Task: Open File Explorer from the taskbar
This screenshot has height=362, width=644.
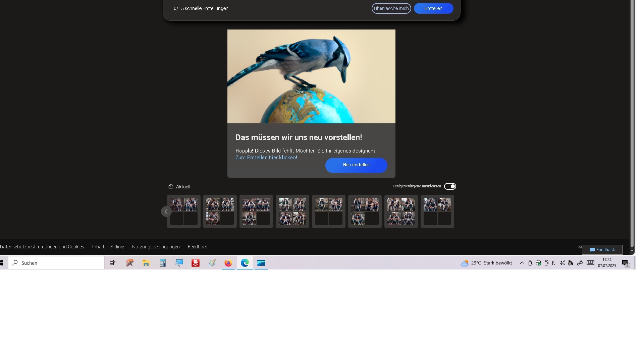Action: click(146, 263)
